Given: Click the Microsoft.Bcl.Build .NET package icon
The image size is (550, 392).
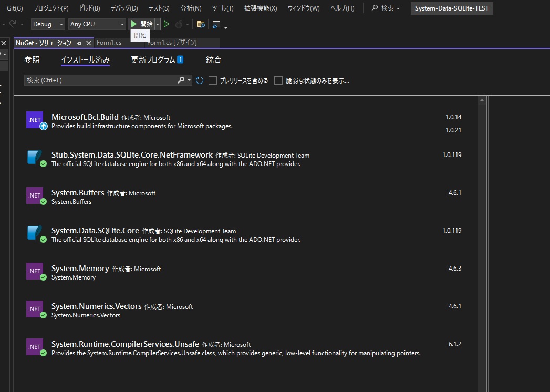Looking at the screenshot, I should (x=35, y=120).
